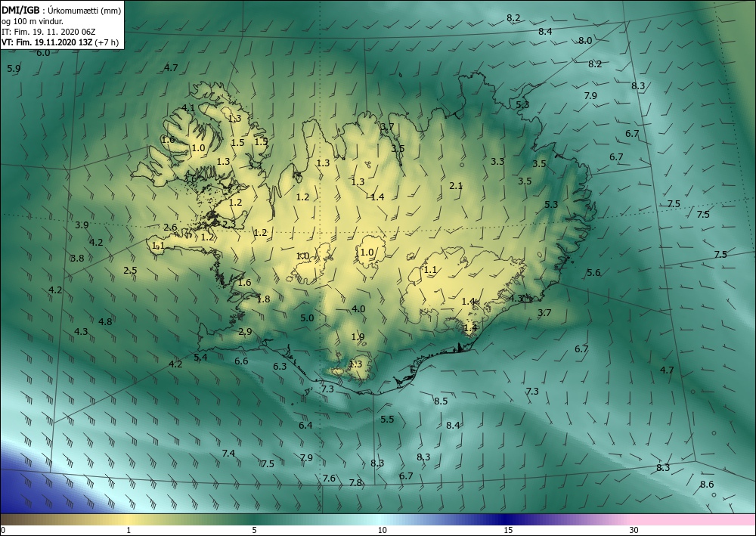Click the map value 6.0
The image size is (756, 536).
coord(43,53)
